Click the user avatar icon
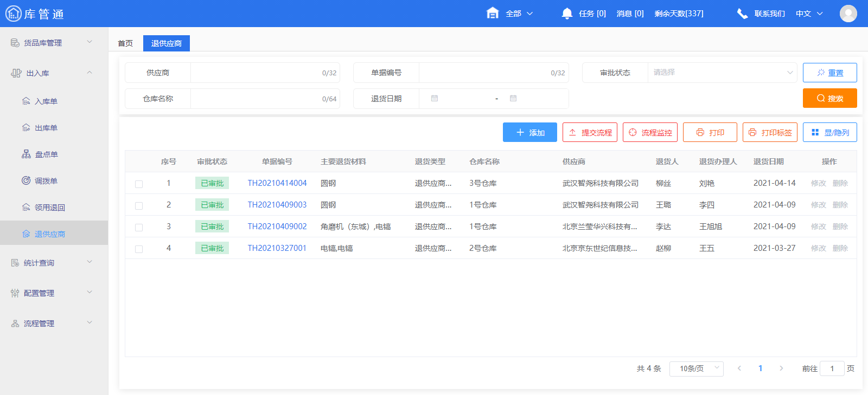 [848, 14]
